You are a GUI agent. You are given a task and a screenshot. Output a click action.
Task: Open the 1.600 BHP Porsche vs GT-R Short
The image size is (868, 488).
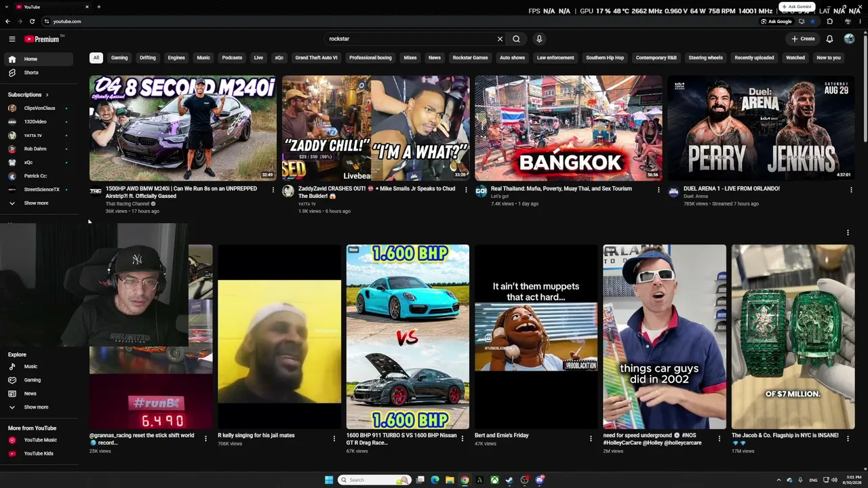click(x=408, y=337)
